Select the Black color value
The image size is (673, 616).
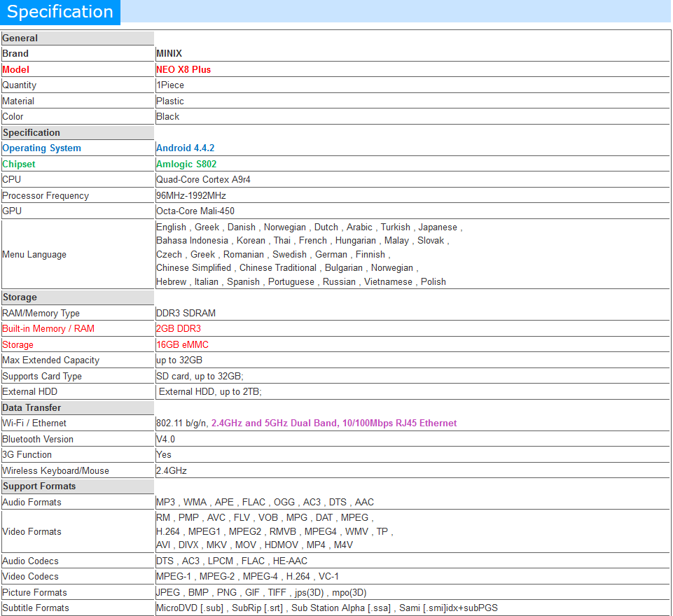168,117
